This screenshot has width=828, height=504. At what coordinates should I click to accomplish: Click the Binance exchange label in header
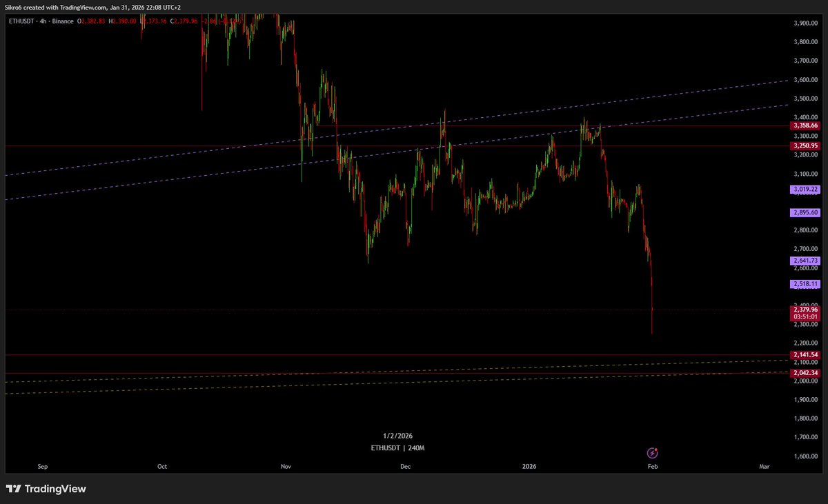pos(64,21)
